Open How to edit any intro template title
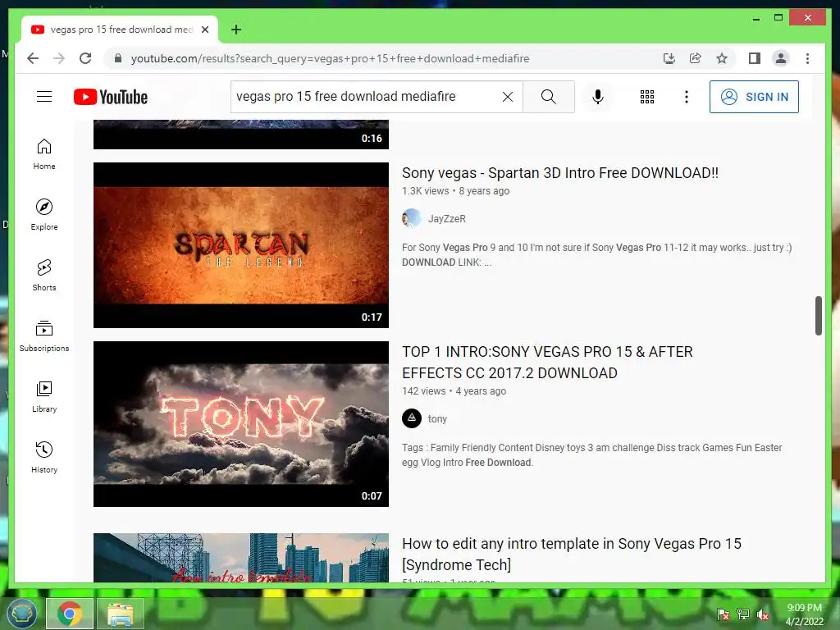840x630 pixels. click(x=572, y=555)
